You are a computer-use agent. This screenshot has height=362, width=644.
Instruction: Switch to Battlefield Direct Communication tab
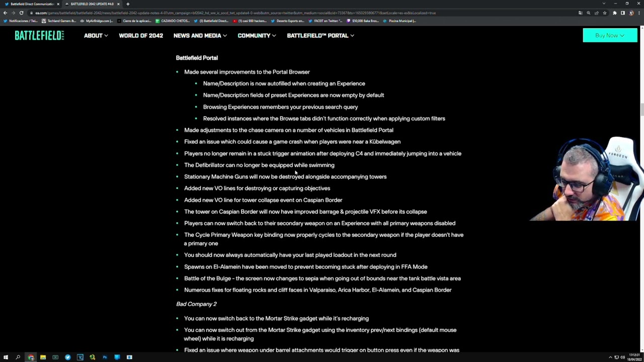click(32, 4)
